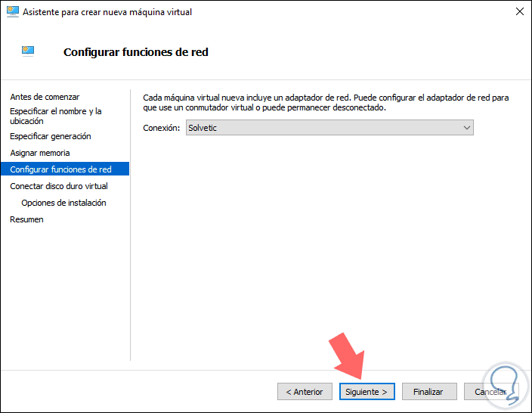Close the new virtual machine wizard window
This screenshot has width=532, height=413.
click(x=519, y=12)
